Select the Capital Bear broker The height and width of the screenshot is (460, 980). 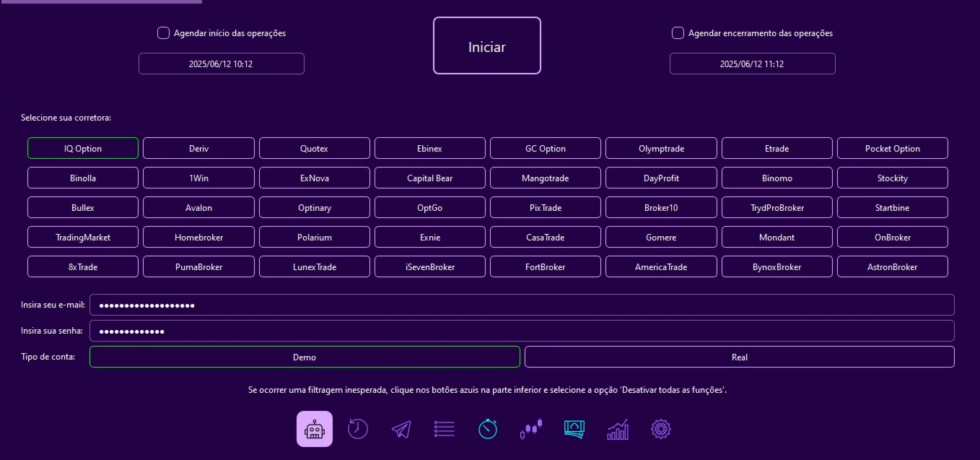[430, 178]
